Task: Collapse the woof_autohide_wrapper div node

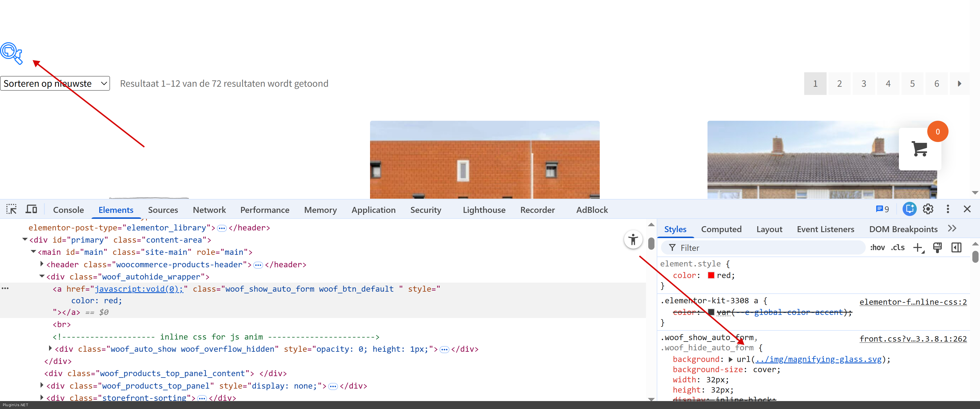Action: [42, 276]
